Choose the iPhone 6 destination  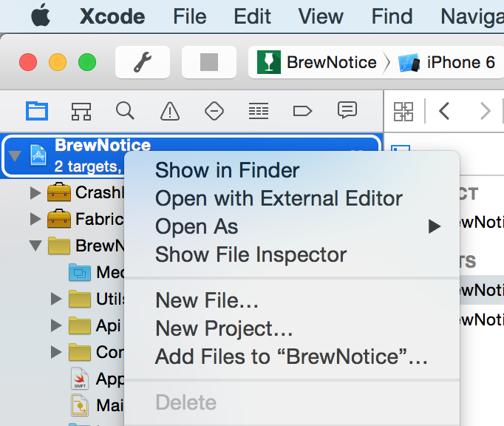(447, 62)
